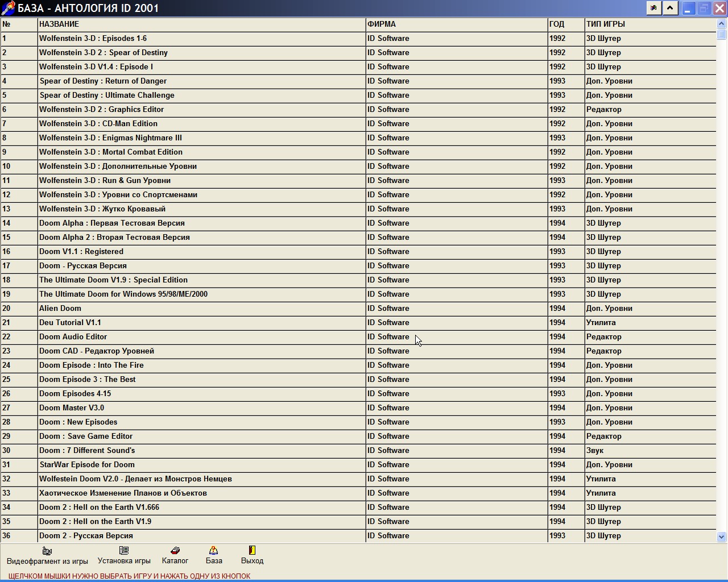
Task: Open the Каталог toolbar button
Action: tap(175, 555)
